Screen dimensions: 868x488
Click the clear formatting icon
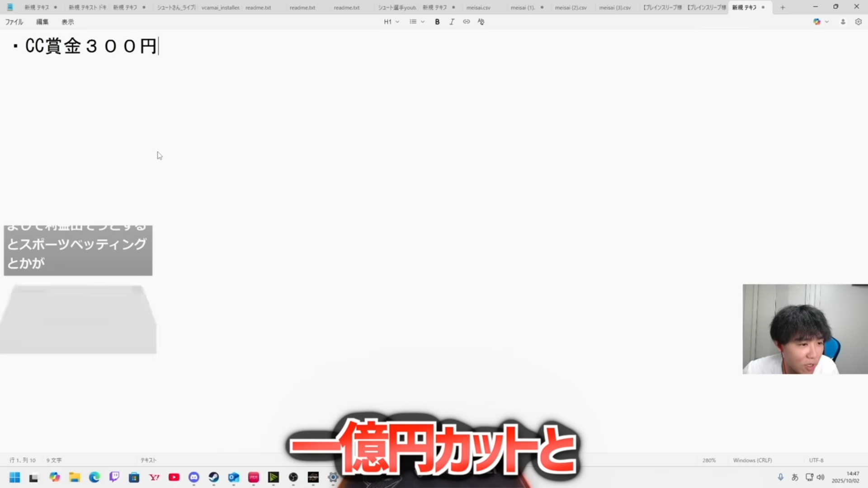pyautogui.click(x=481, y=22)
